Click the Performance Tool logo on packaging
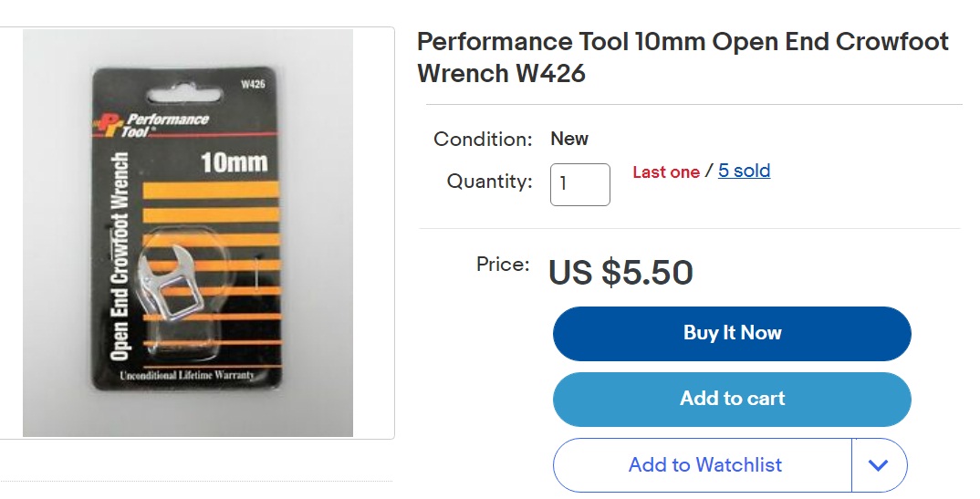This screenshot has width=980, height=499. [151, 124]
